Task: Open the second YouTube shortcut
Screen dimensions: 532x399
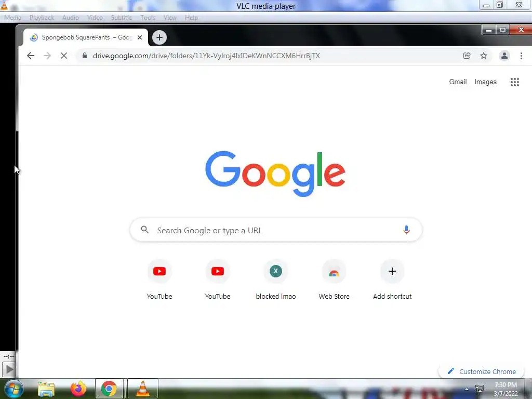Action: [218, 280]
